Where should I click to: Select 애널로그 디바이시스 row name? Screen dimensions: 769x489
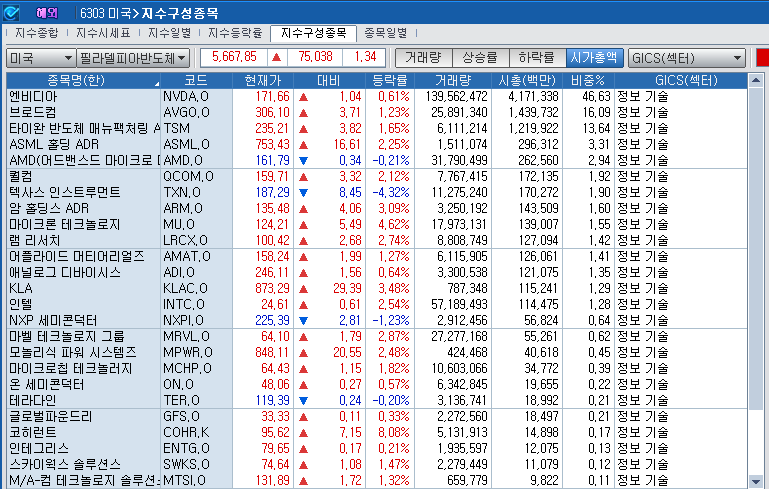coord(65,272)
